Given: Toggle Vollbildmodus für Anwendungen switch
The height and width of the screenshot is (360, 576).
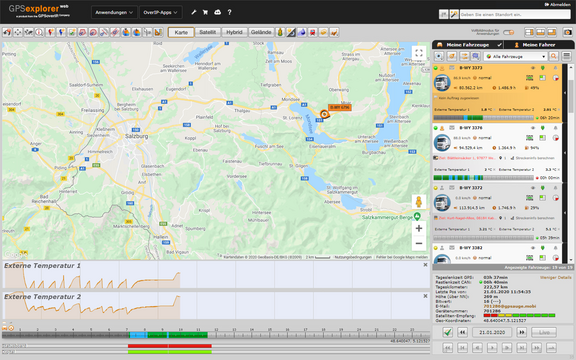Looking at the screenshot, I should (509, 32).
